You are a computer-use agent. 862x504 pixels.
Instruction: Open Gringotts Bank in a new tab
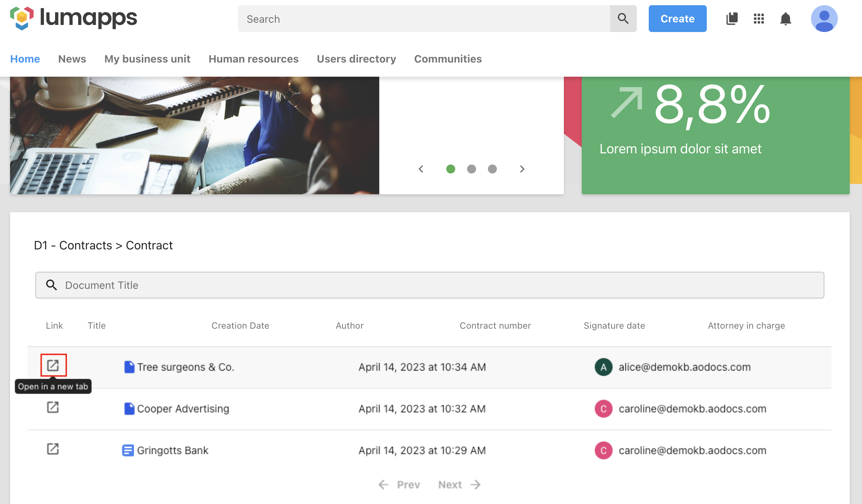53,449
